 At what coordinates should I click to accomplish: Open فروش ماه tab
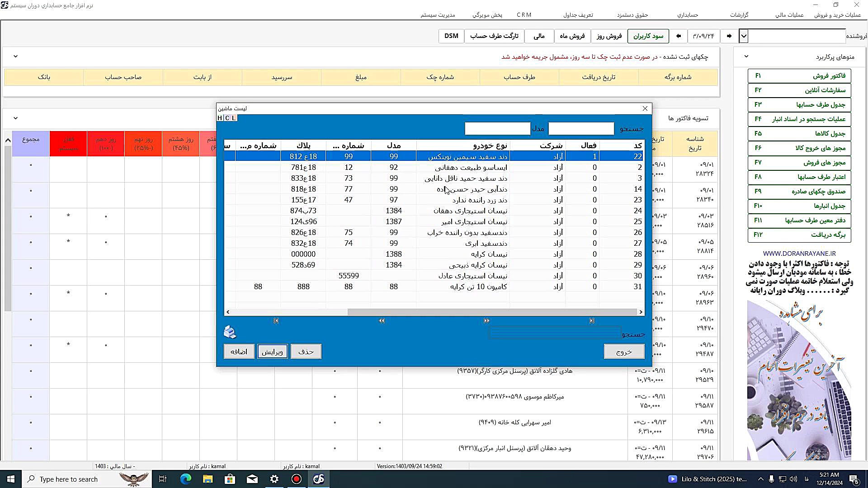tap(572, 36)
